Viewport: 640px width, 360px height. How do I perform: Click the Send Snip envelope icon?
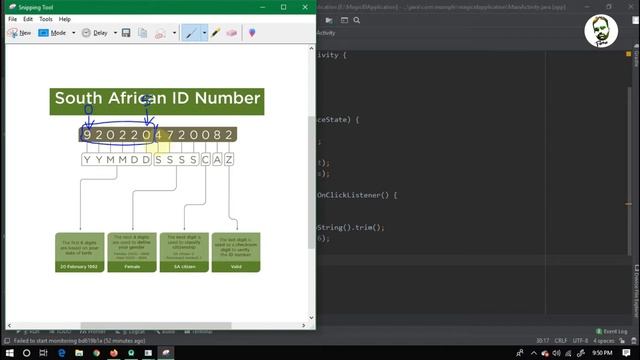tap(160, 33)
